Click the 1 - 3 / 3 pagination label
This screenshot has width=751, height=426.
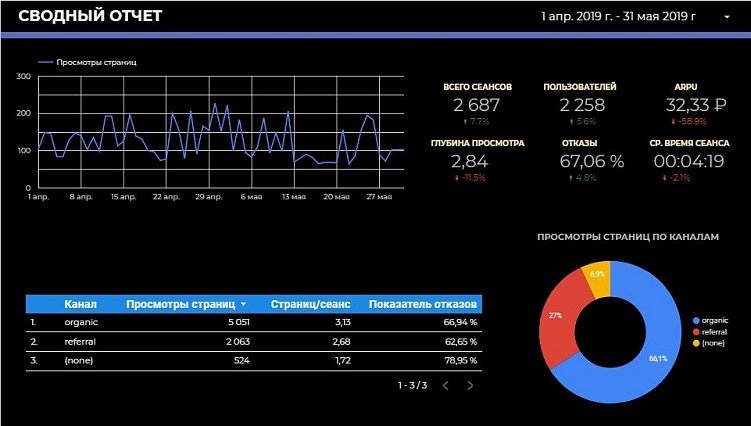click(x=412, y=385)
